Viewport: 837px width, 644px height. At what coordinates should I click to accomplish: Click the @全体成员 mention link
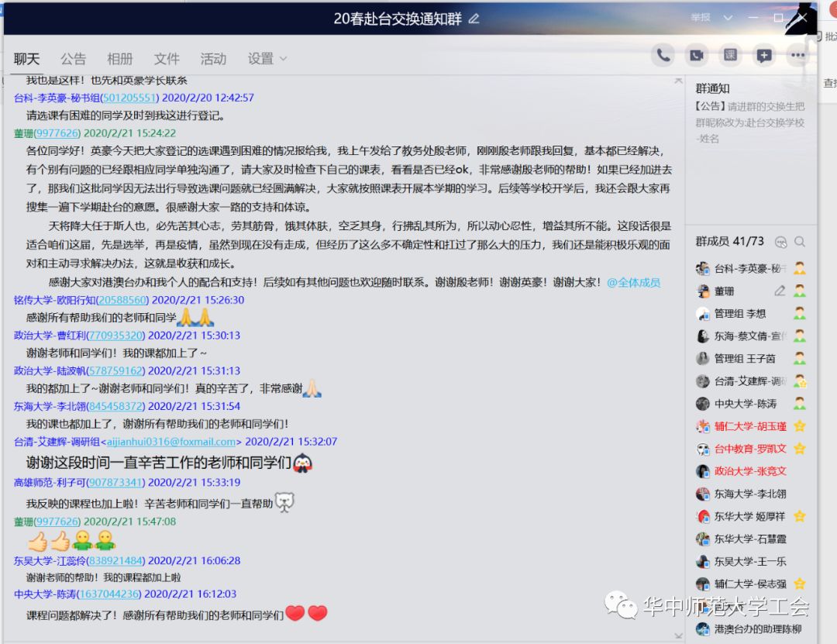click(633, 283)
